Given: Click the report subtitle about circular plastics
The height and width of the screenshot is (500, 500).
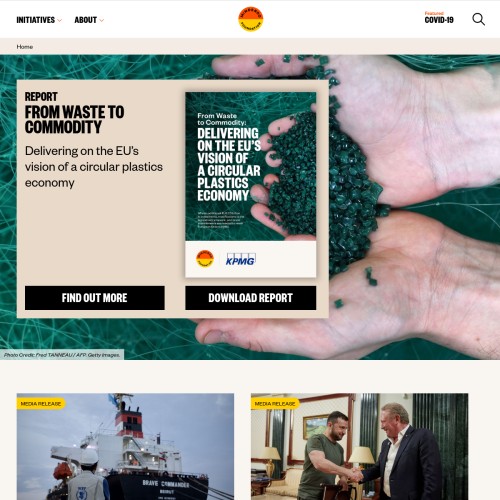Looking at the screenshot, I should [94, 167].
